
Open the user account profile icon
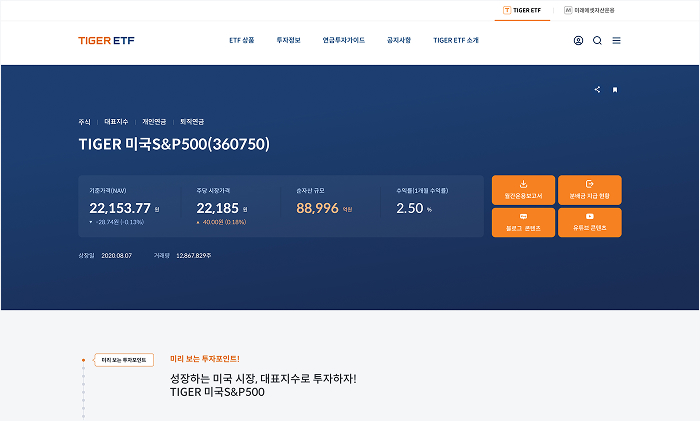pyautogui.click(x=578, y=41)
